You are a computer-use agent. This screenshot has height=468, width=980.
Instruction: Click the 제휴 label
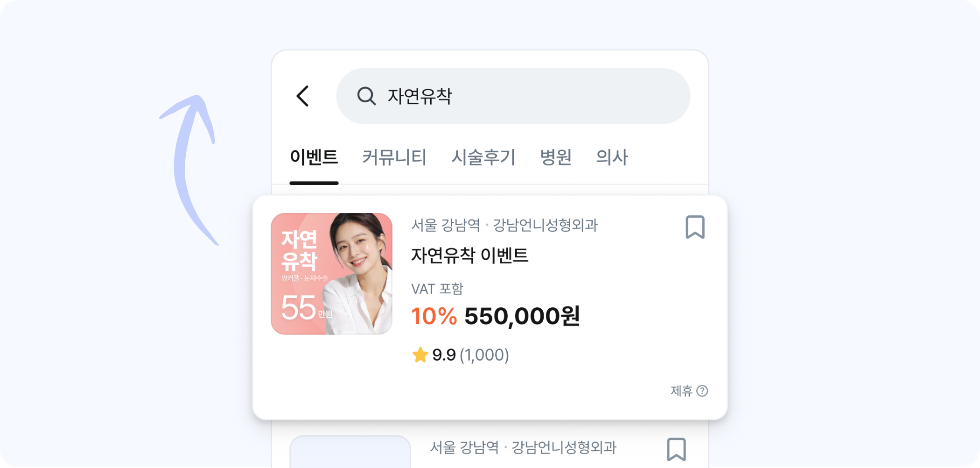point(681,391)
